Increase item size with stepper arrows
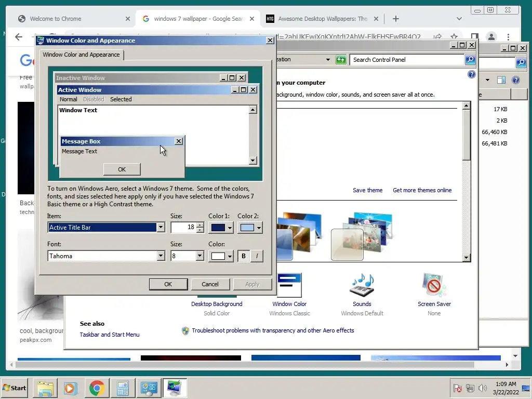 pyautogui.click(x=200, y=224)
